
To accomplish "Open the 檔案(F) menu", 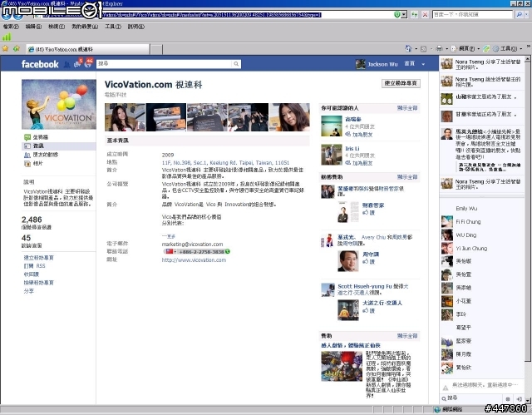I will click(11, 27).
